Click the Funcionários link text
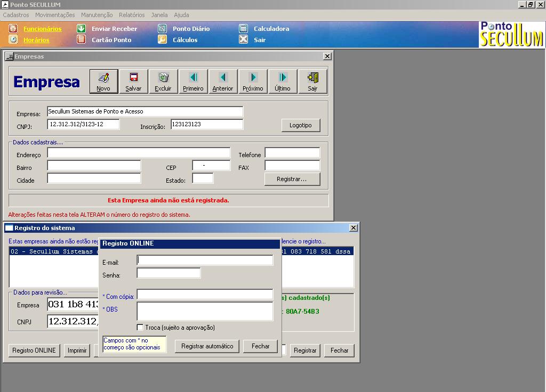Image resolution: width=546 pixels, height=392 pixels. pos(43,29)
